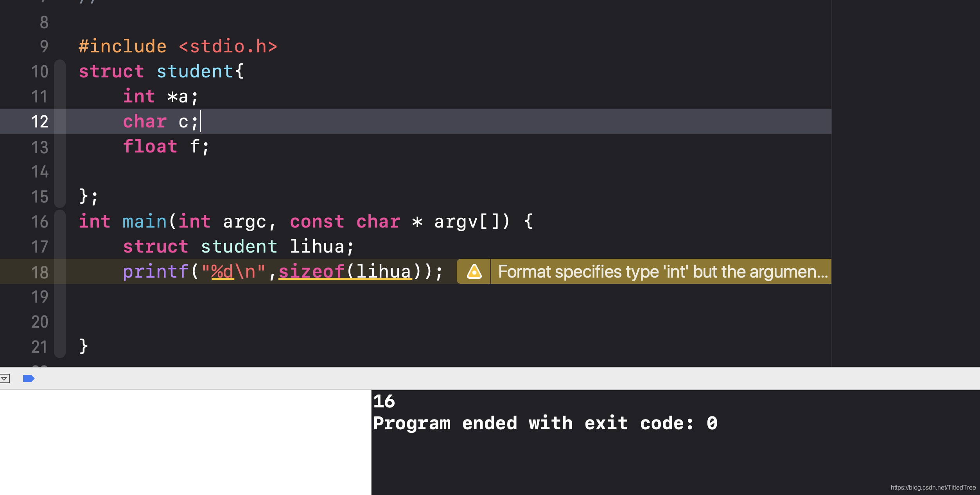The width and height of the screenshot is (980, 495).
Task: Collapse the struct student code folding ribbon
Action: pos(60,133)
